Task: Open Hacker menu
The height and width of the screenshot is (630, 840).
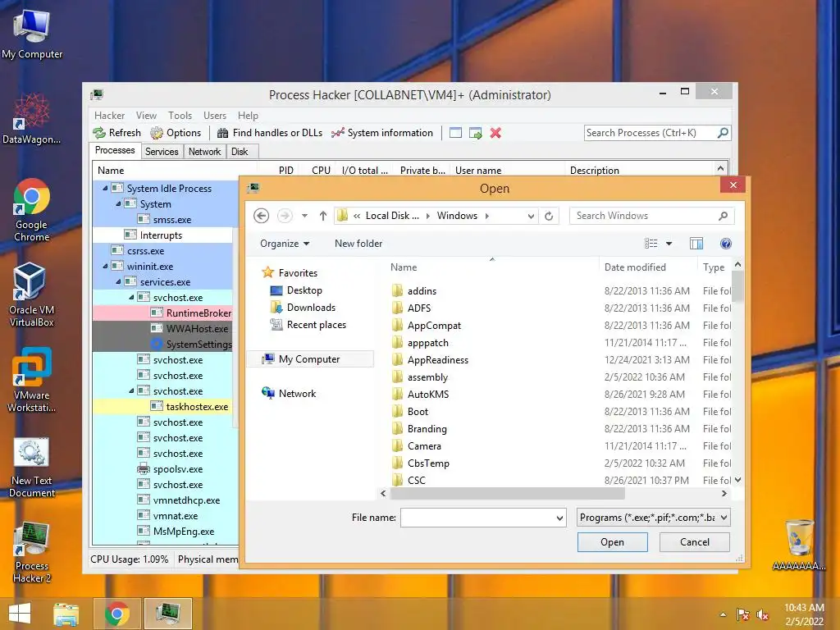Action: (109, 116)
